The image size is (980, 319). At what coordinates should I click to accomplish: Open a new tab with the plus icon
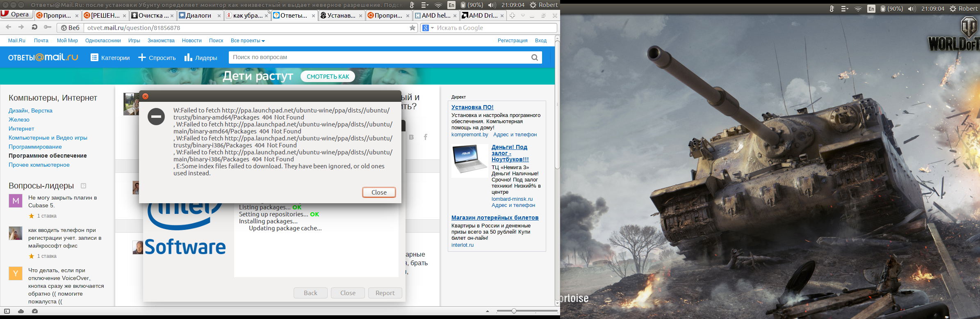(x=512, y=16)
